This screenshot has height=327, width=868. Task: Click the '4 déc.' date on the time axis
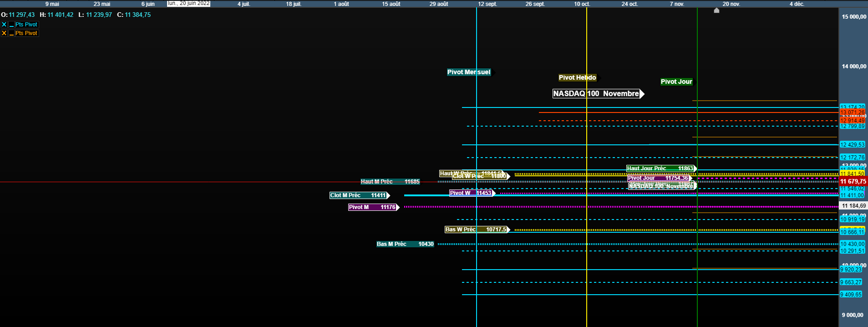point(797,4)
